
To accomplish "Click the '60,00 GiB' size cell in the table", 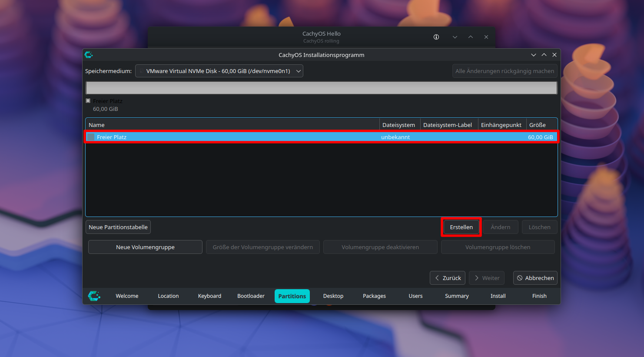I will (x=541, y=137).
